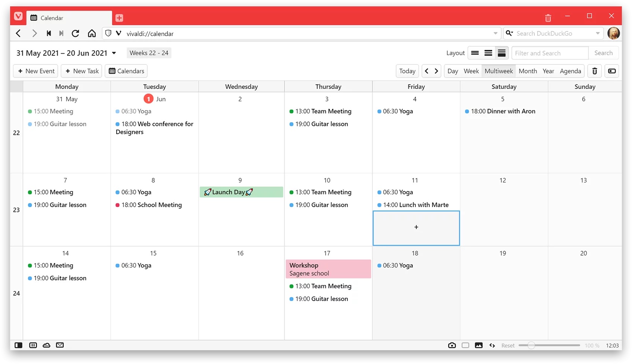Screen dimensions: 632x364
Task: Expand the date range dropdown arrow
Action: pos(114,53)
